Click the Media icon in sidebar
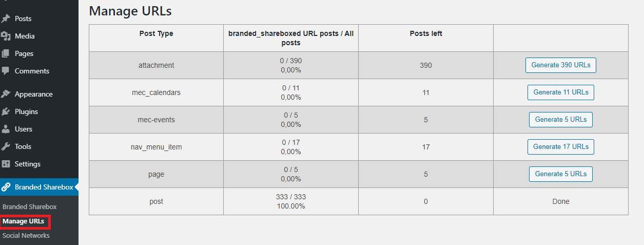 click(6, 36)
